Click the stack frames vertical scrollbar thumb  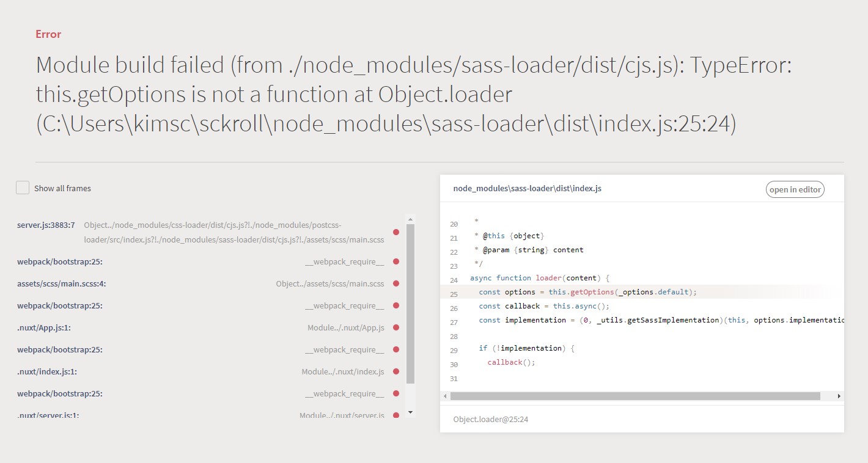(x=410, y=304)
